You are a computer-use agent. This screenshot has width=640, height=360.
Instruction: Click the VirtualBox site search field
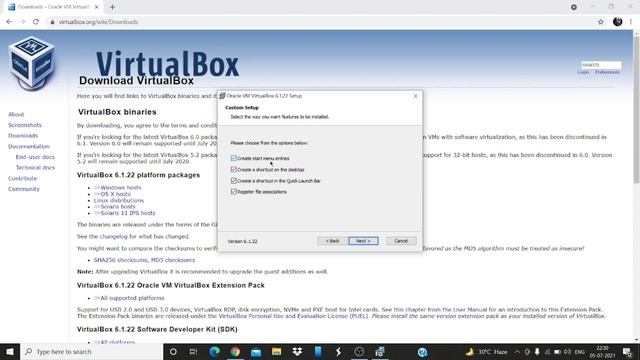coord(601,65)
